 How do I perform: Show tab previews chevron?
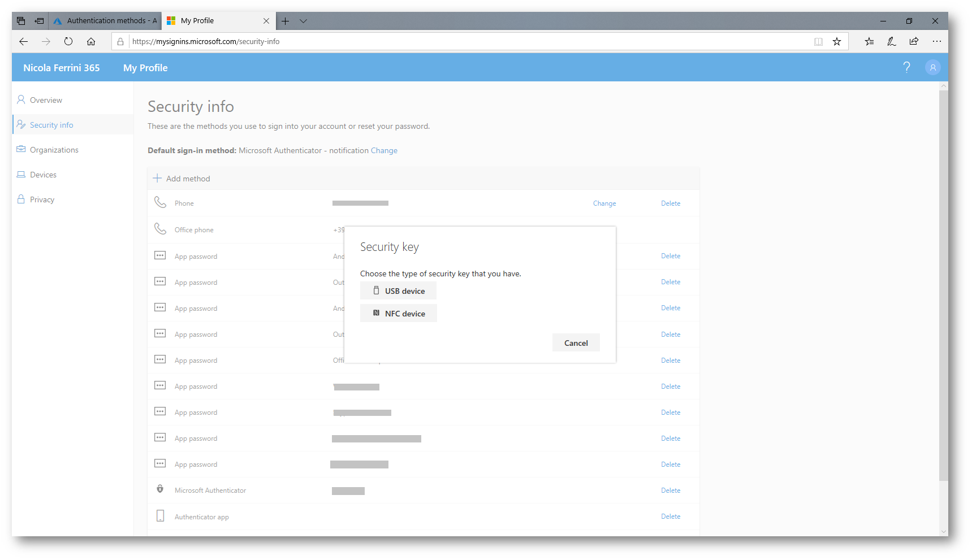[x=304, y=21]
